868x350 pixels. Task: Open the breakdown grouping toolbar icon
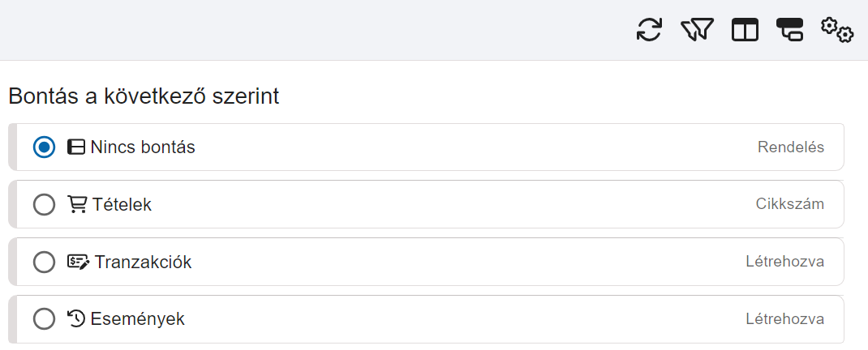tap(789, 30)
